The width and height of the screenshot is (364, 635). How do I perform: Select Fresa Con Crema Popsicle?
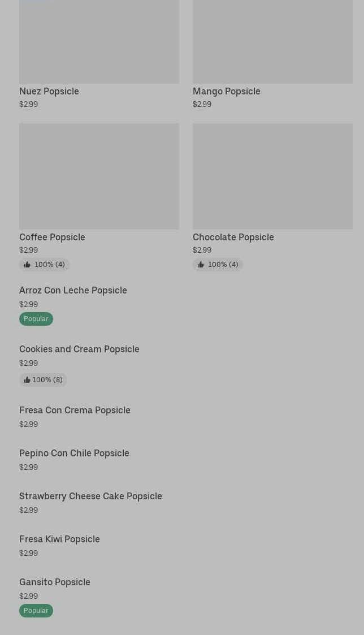[75, 411]
